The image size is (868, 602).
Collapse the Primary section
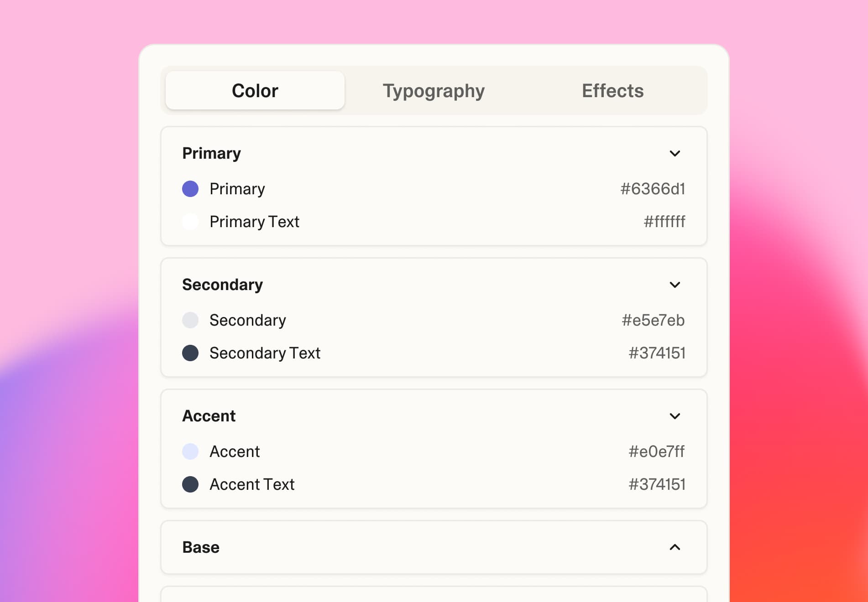pyautogui.click(x=675, y=153)
